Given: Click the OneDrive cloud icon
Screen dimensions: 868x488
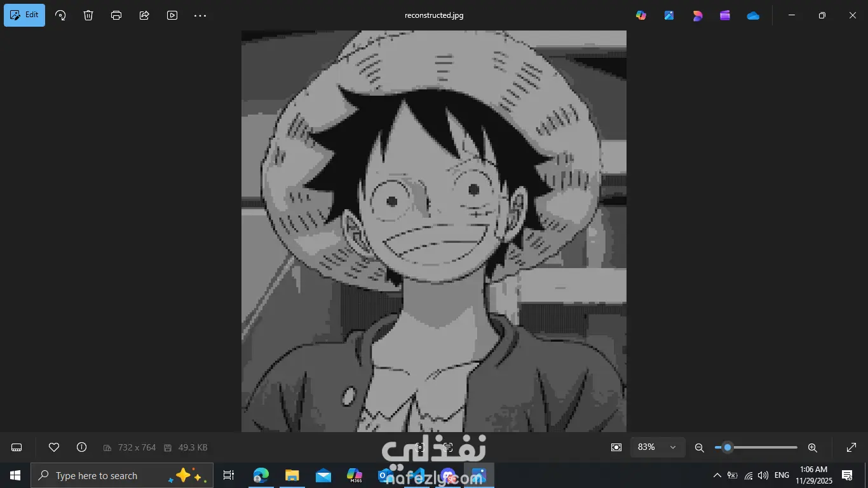Looking at the screenshot, I should (x=753, y=15).
